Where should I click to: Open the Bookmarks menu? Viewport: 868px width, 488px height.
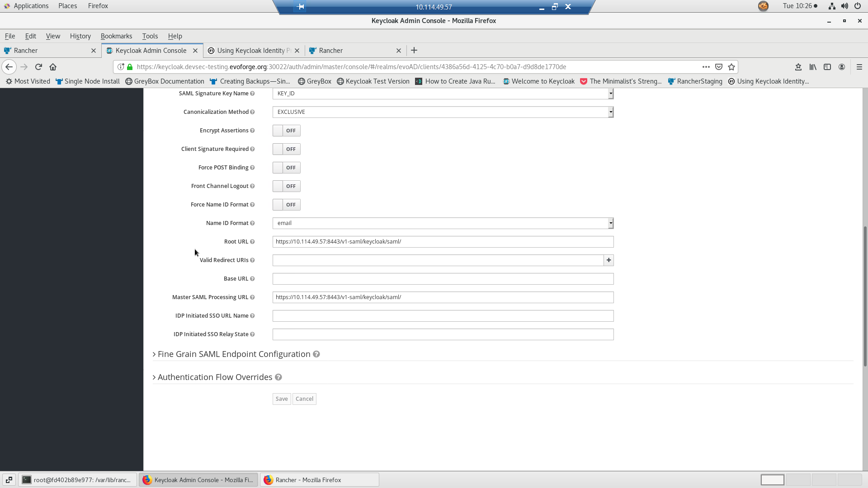click(x=116, y=36)
